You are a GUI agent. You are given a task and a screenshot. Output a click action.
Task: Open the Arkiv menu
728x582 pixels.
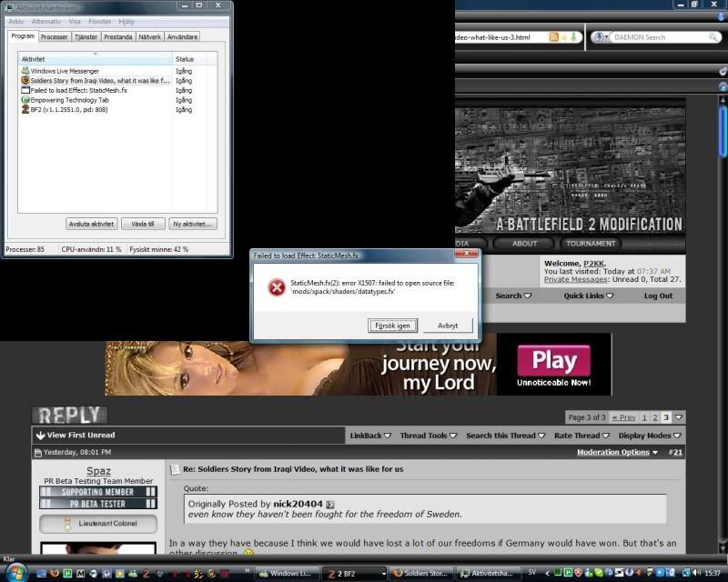[15, 21]
